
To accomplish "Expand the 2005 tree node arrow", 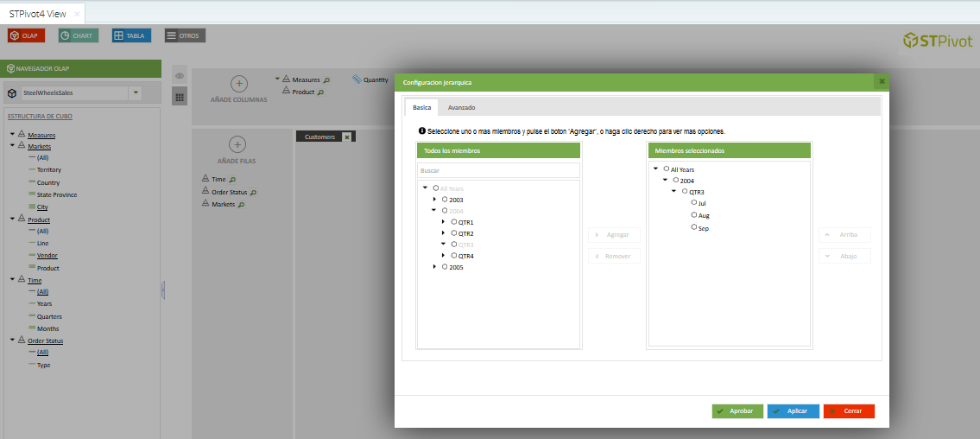I will (x=434, y=267).
